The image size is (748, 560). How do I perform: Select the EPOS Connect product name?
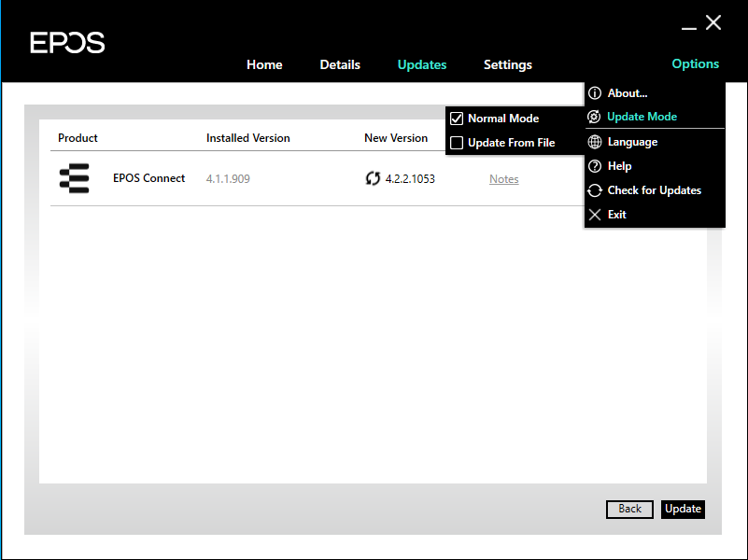pyautogui.click(x=148, y=178)
